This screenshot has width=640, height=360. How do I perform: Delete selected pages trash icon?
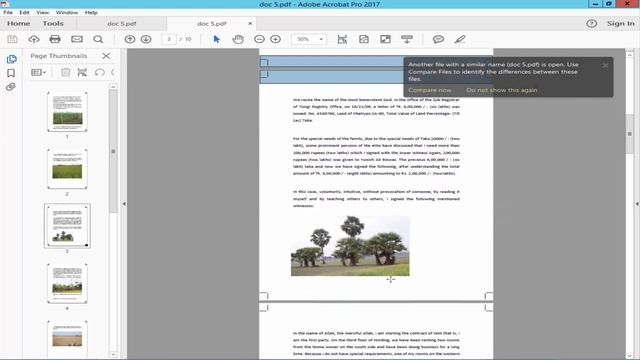pyautogui.click(x=65, y=72)
